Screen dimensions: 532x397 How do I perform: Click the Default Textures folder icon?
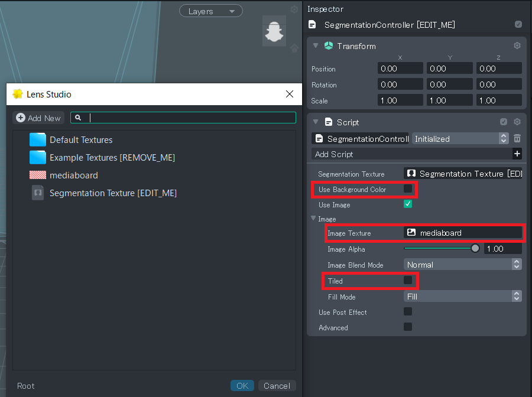[x=38, y=140]
